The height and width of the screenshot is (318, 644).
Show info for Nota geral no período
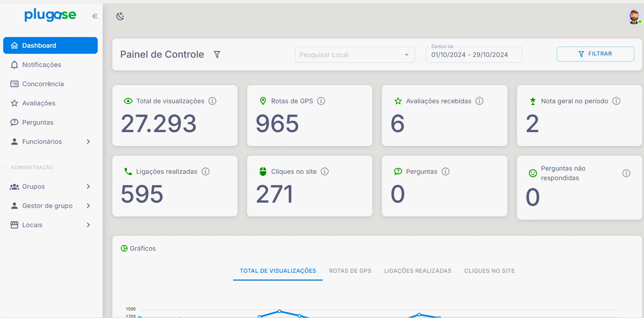[x=617, y=101]
